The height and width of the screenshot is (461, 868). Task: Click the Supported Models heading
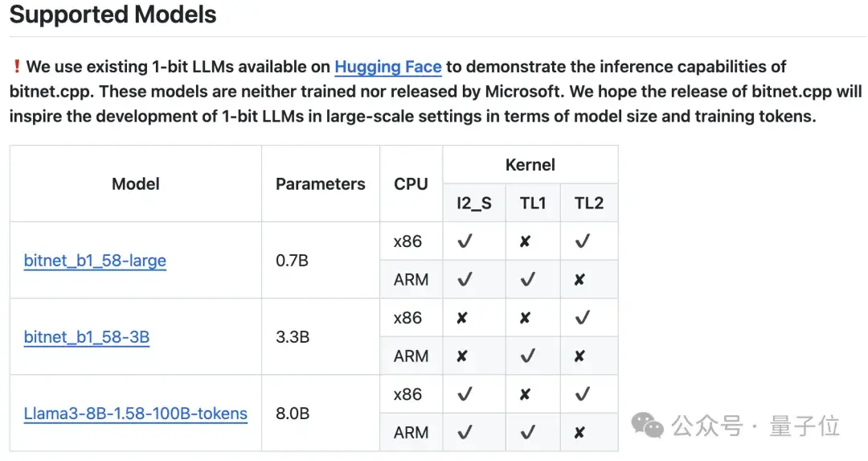(x=113, y=14)
